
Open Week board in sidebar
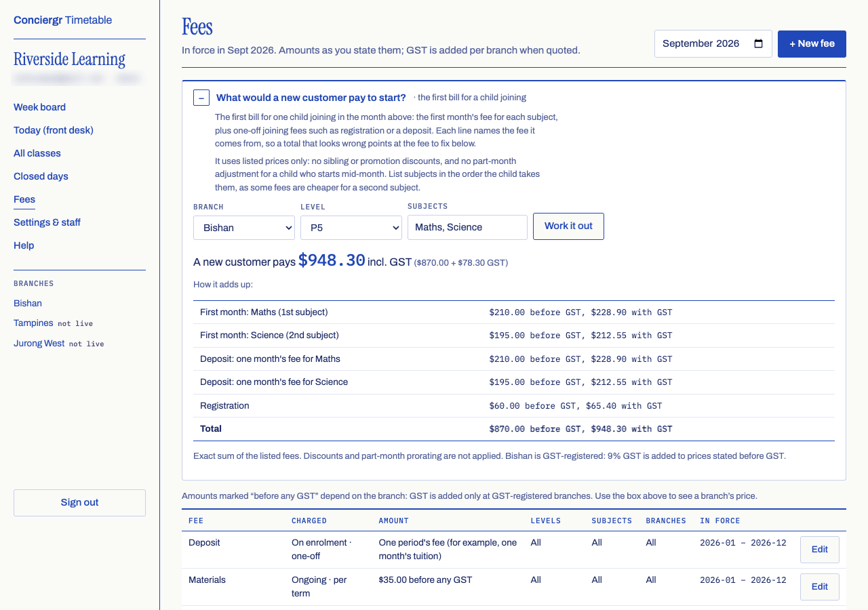pyautogui.click(x=39, y=107)
